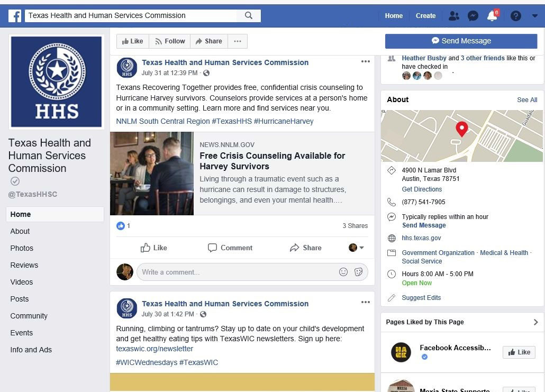Comment on the crisis counseling post
Screen dimensions: 545x392
coord(230,248)
